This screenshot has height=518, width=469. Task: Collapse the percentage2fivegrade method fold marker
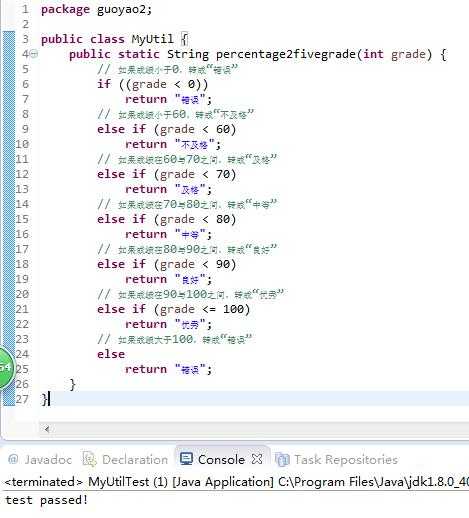34,53
